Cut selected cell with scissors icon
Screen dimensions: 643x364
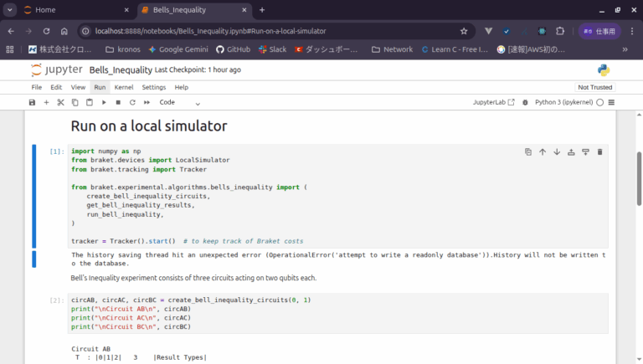point(60,102)
